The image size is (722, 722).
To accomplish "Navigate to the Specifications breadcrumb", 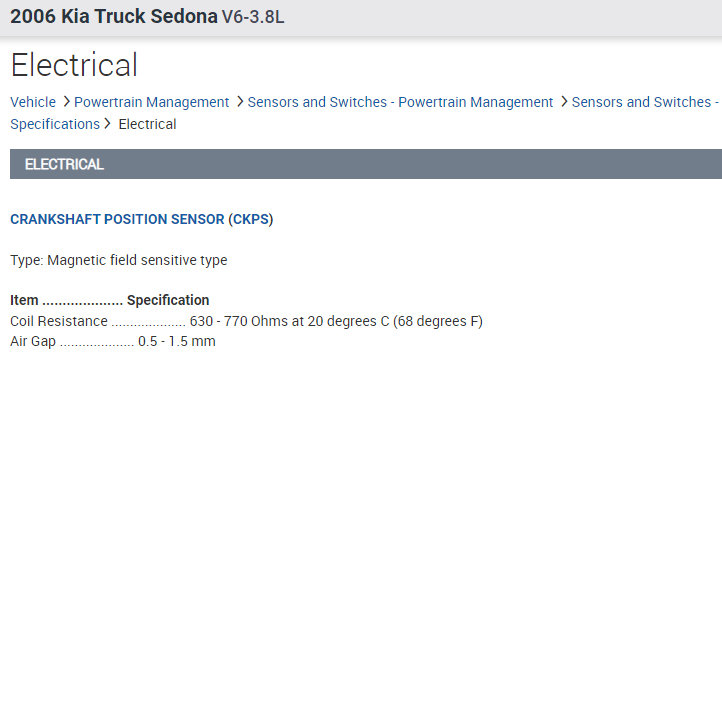I will [55, 124].
